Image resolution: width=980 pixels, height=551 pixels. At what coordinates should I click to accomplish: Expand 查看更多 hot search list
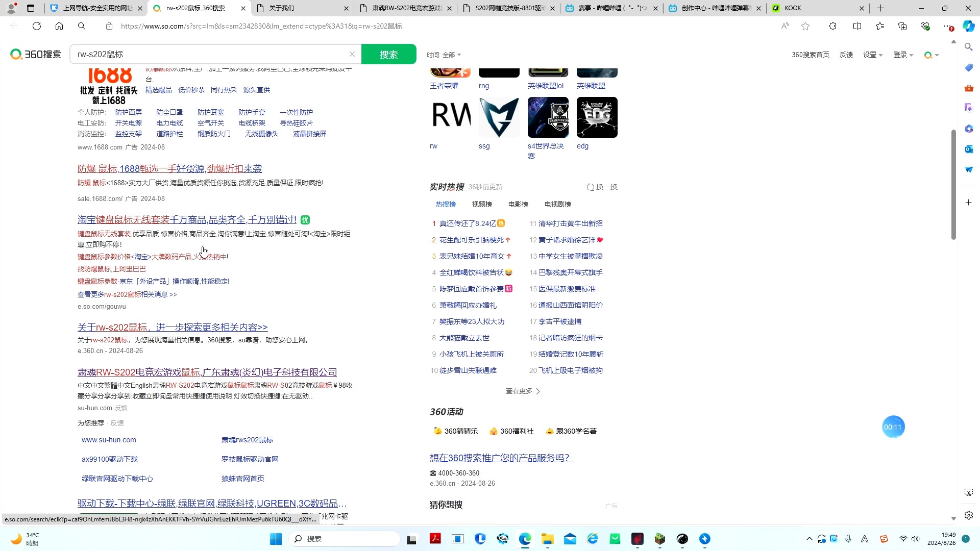tap(523, 391)
